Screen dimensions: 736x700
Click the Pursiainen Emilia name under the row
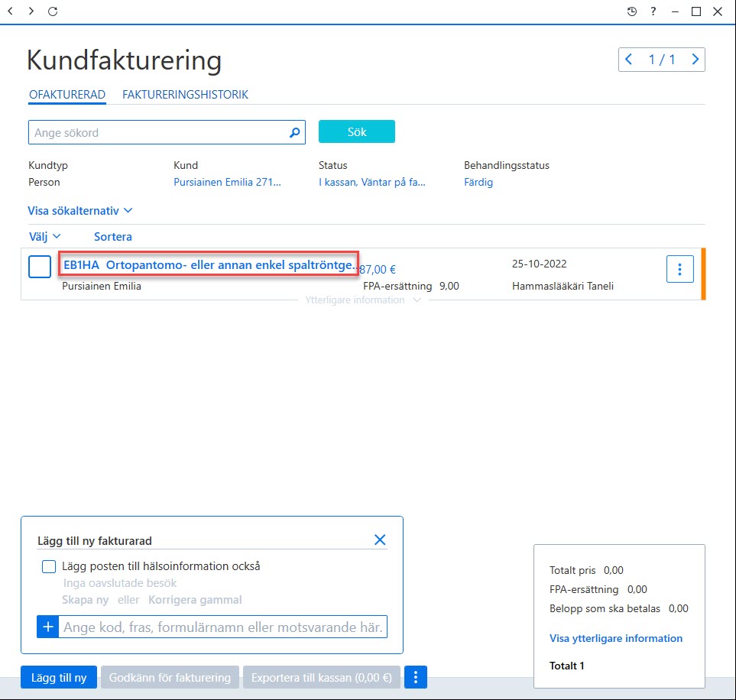102,286
